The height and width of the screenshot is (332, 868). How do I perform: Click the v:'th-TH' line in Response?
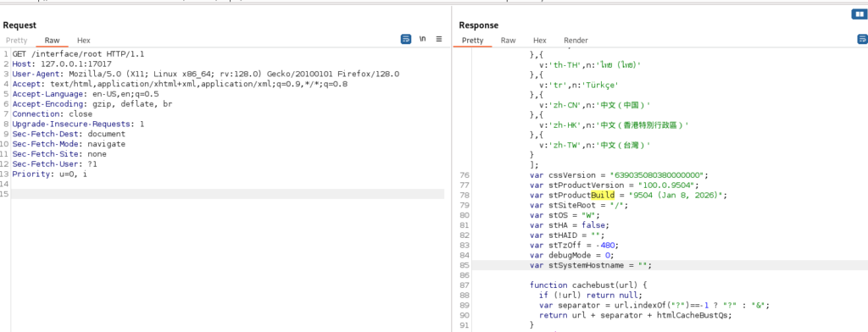point(590,64)
